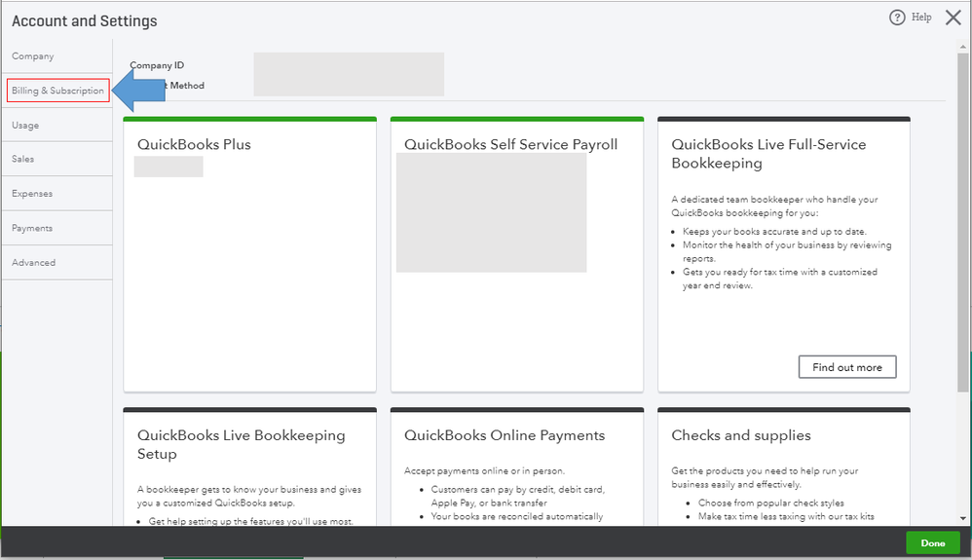Select the QuickBooks Live Bookkeeping Setup heading
This screenshot has height=560, width=972.
(242, 445)
